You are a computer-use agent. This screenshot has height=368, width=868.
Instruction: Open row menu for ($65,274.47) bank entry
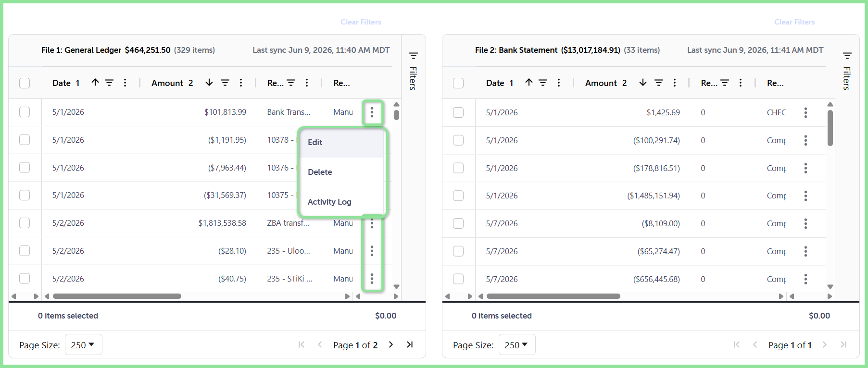click(x=805, y=251)
